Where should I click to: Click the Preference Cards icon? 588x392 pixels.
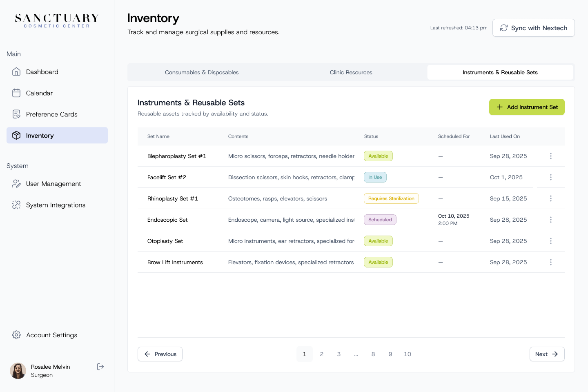click(x=16, y=114)
